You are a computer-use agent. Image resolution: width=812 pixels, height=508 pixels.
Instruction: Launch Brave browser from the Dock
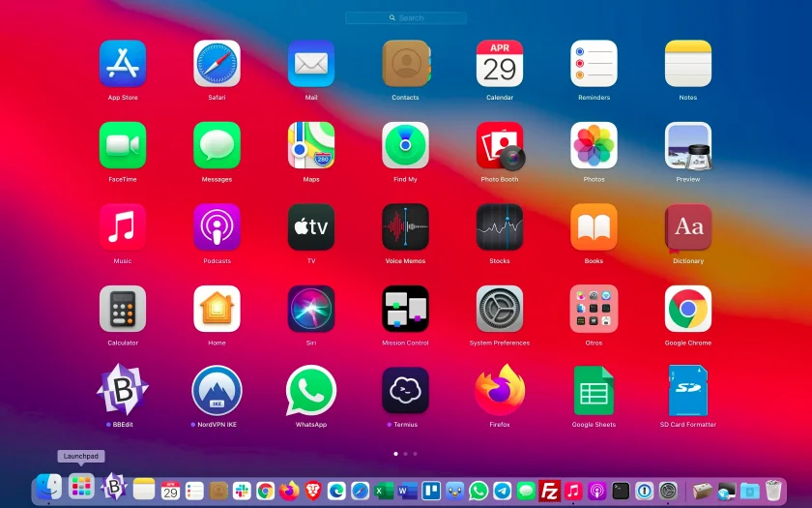(x=313, y=490)
